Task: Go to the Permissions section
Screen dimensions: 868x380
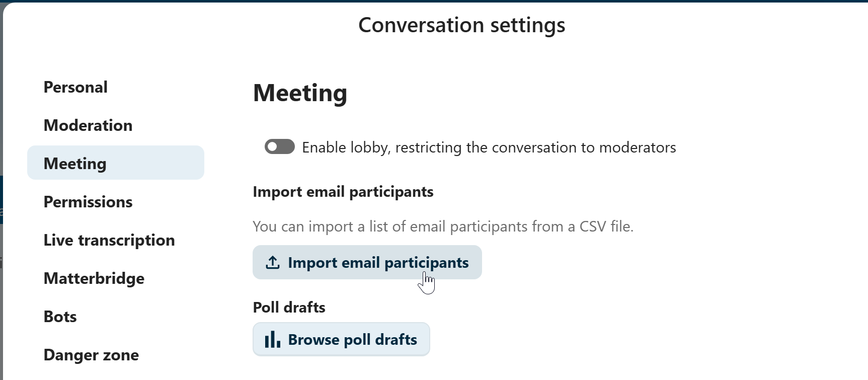Action: click(88, 202)
